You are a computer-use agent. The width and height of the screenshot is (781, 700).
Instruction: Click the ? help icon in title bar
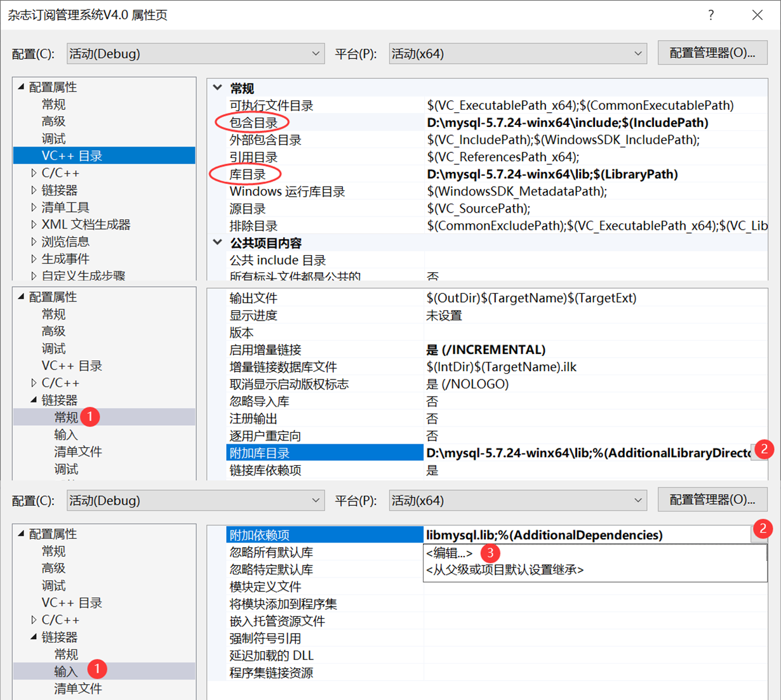(x=711, y=15)
